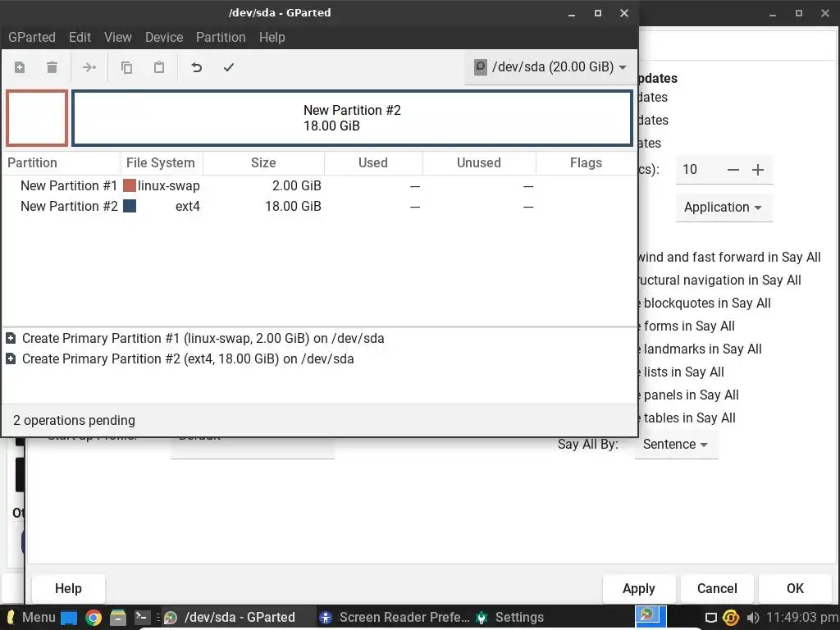Decrease the value 10 with the minus button
Image resolution: width=840 pixels, height=630 pixels.
tap(733, 170)
